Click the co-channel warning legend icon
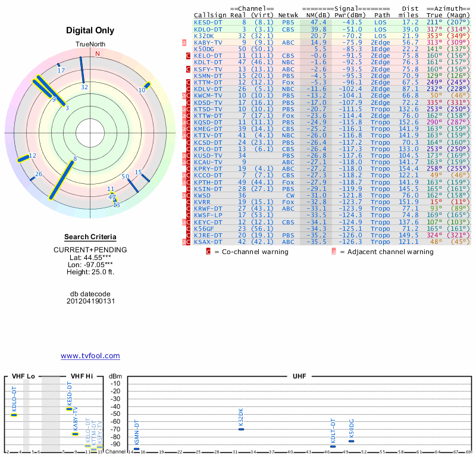Screen dimensions: 476x457 click(208, 252)
